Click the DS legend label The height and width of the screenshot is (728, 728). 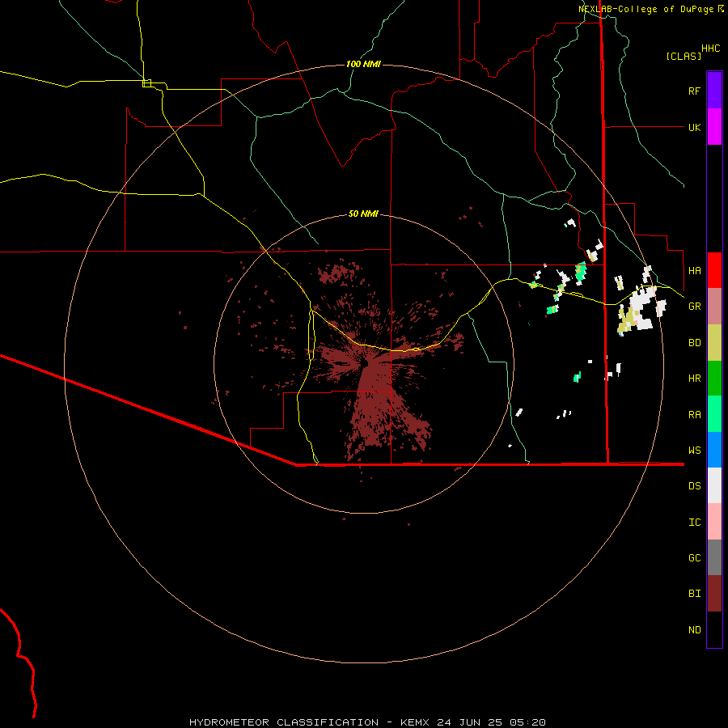[694, 485]
